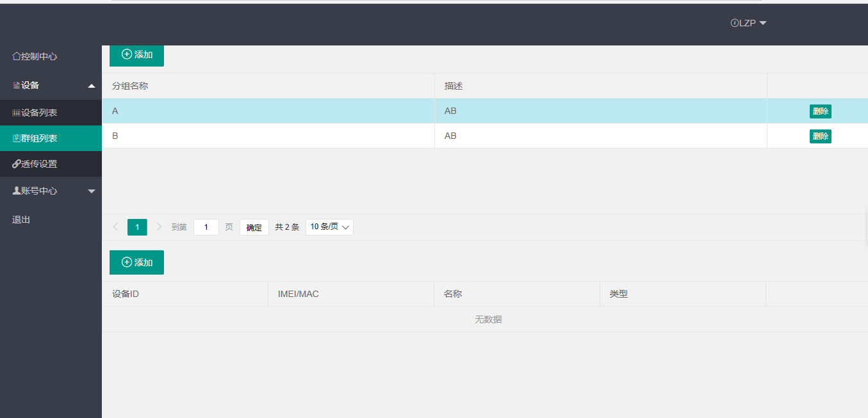
Task: Click the page number jump input field
Action: (206, 227)
